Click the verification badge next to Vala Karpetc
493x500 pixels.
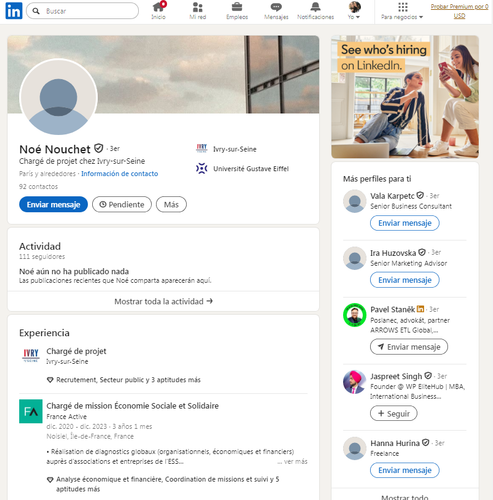click(420, 195)
